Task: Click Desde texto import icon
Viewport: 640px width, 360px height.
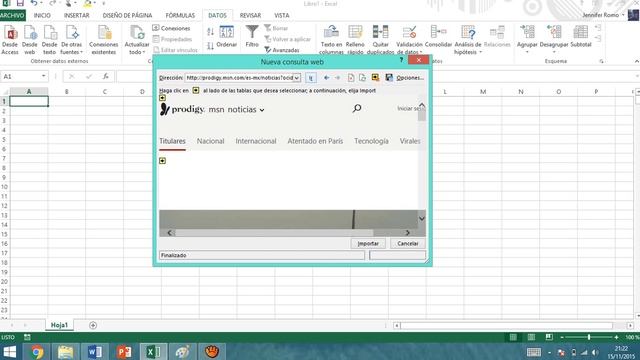Action: pyautogui.click(x=49, y=40)
